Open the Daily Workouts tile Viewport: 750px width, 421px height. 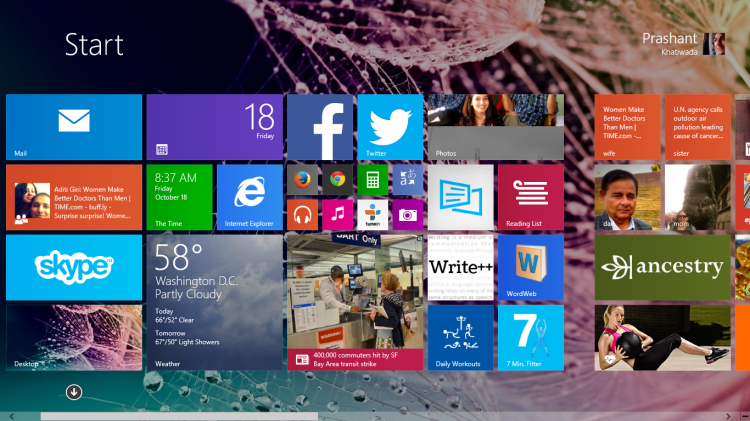coord(461,338)
